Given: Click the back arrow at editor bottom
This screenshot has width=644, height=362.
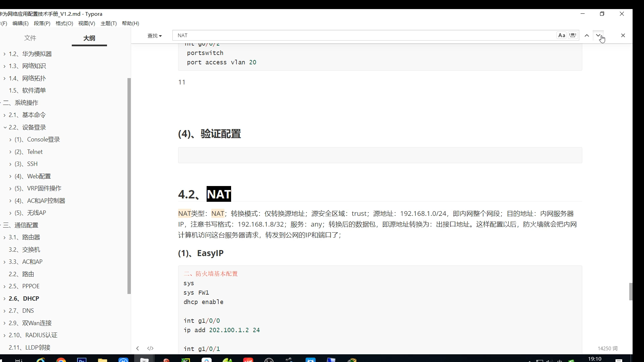Looking at the screenshot, I should point(138,348).
